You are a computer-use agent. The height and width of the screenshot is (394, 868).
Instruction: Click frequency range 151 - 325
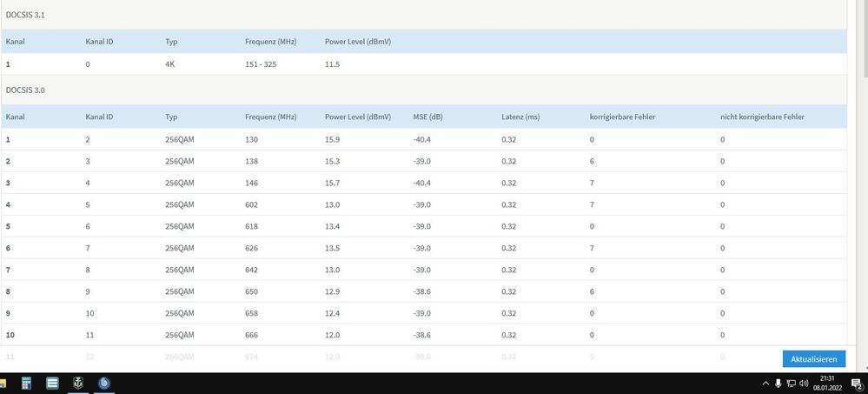click(261, 64)
